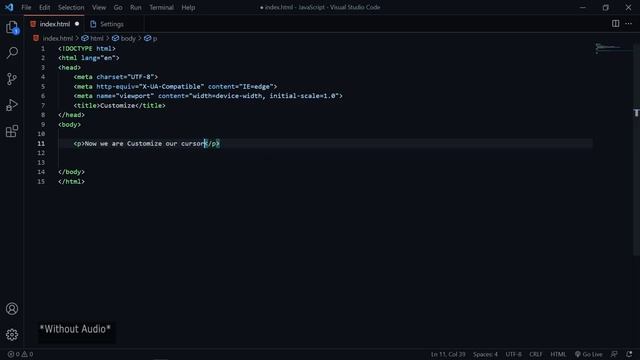The height and width of the screenshot is (360, 640).
Task: Change line ending via CRLF
Action: coord(536,354)
